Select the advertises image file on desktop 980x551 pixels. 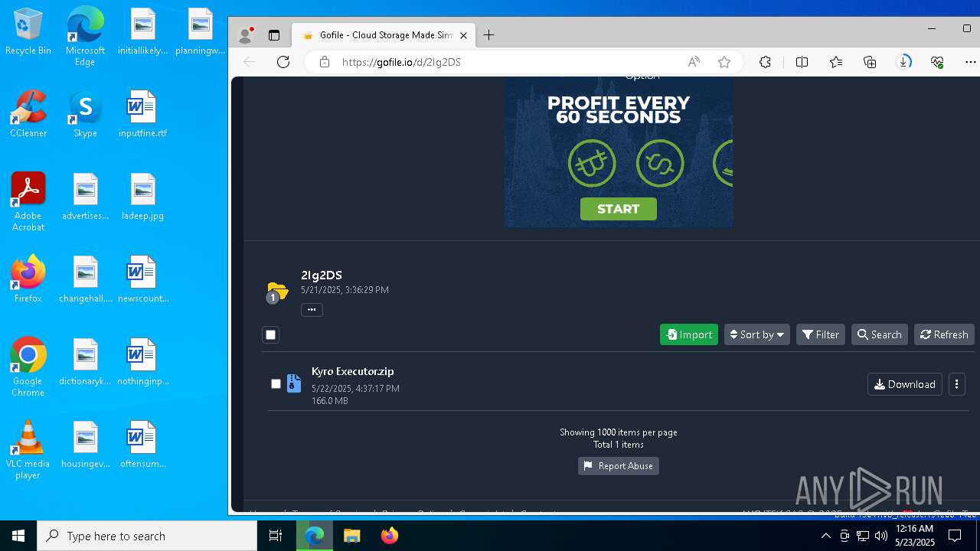pyautogui.click(x=85, y=197)
